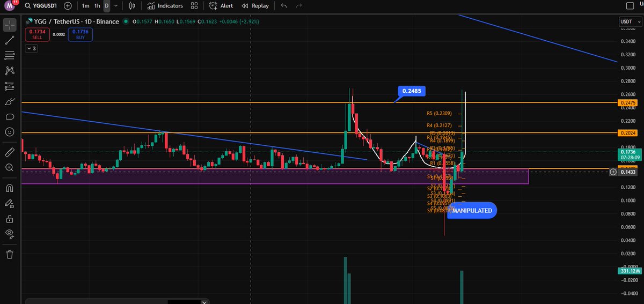Select the brush drawing tool
The width and height of the screenshot is (644, 304).
click(x=9, y=101)
